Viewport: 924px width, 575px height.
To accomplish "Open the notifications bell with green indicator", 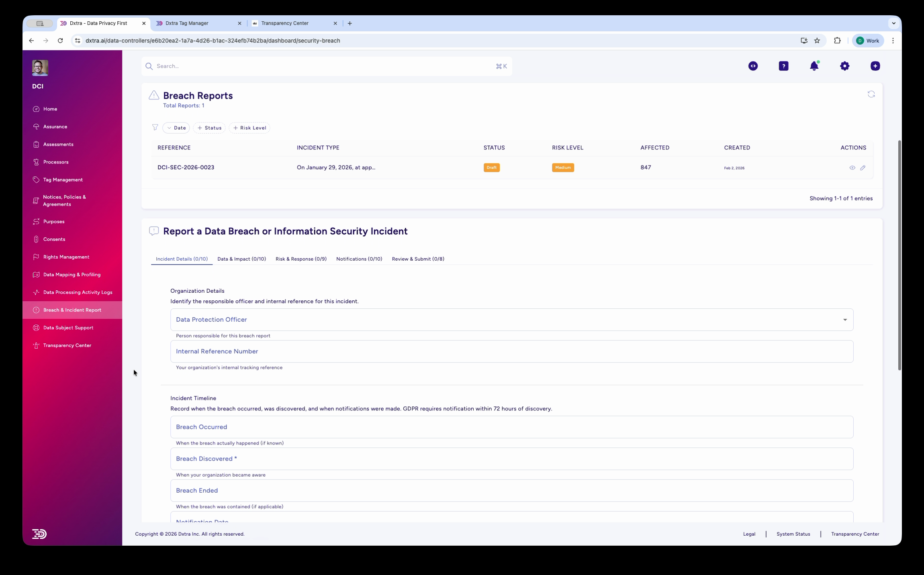I will tap(814, 66).
